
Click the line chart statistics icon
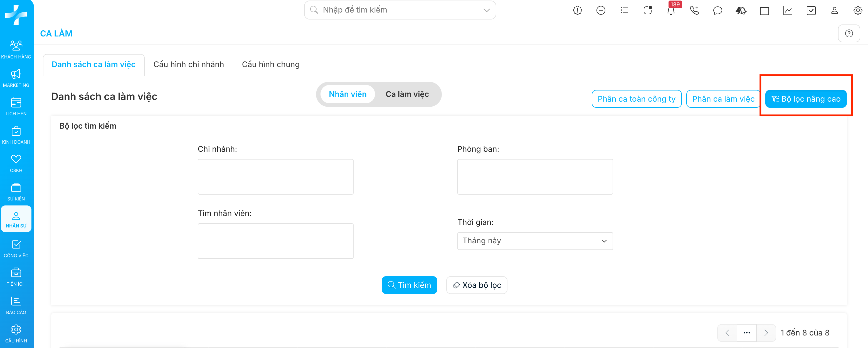click(x=788, y=11)
